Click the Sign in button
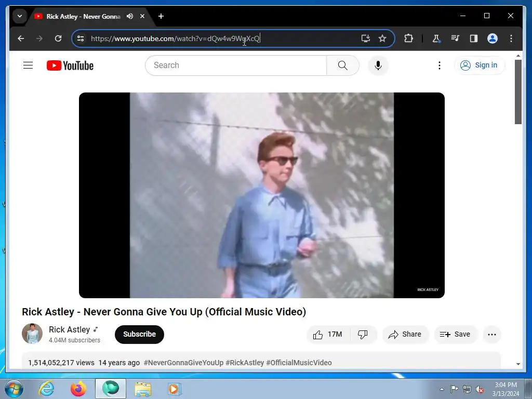Viewport: 532px width, 399px height. pyautogui.click(x=480, y=65)
